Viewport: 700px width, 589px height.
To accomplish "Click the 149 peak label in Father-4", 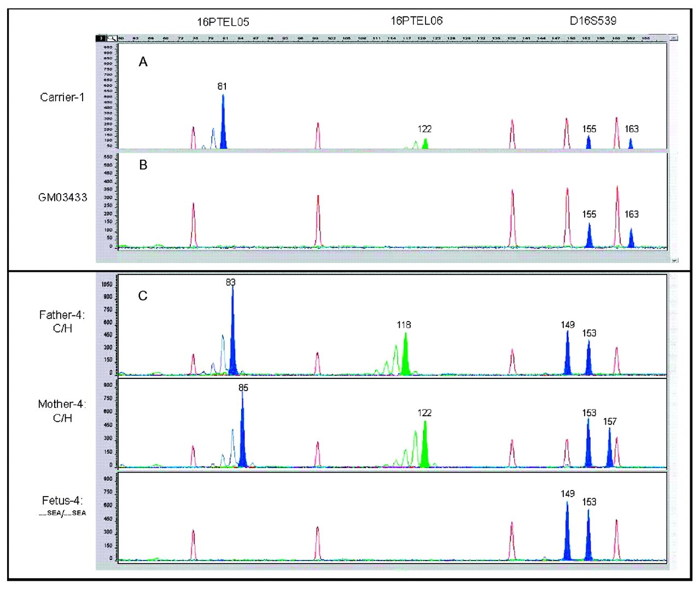I will click(568, 325).
